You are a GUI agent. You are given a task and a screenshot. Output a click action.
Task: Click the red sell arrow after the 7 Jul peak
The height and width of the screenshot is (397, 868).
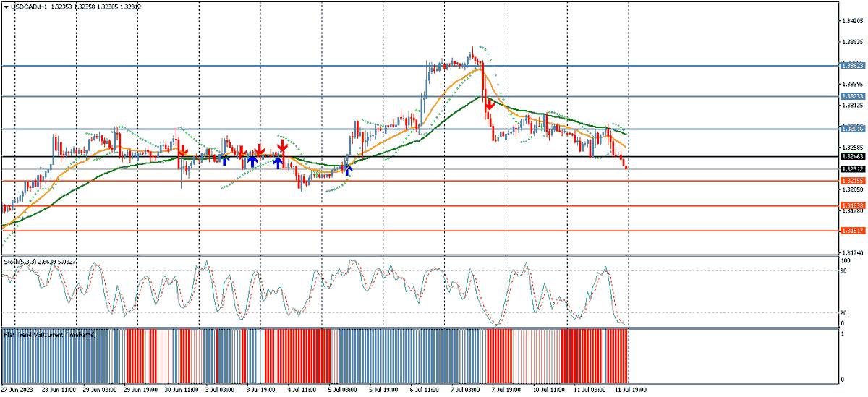click(x=490, y=104)
